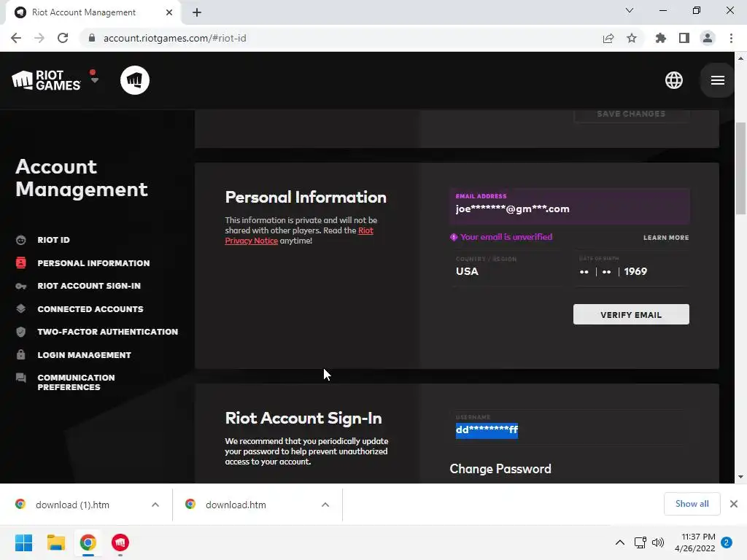The image size is (747, 560).
Task: Click the Change Password heading
Action: tap(500, 469)
